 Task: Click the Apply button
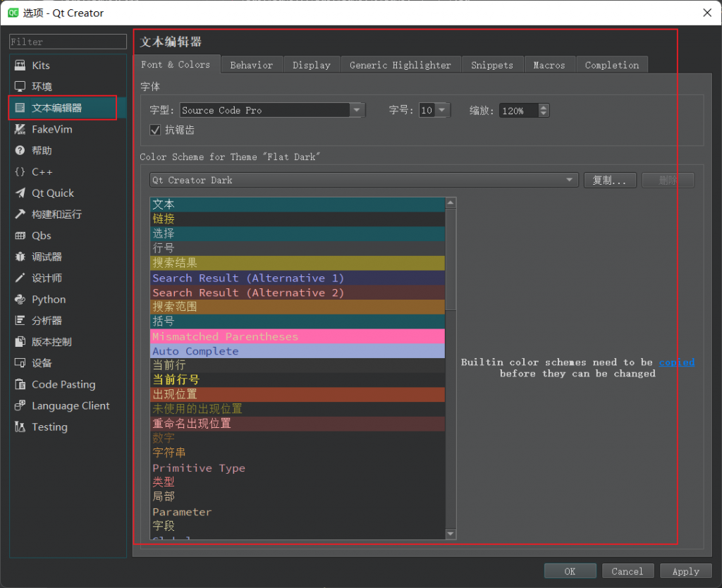[x=685, y=571]
